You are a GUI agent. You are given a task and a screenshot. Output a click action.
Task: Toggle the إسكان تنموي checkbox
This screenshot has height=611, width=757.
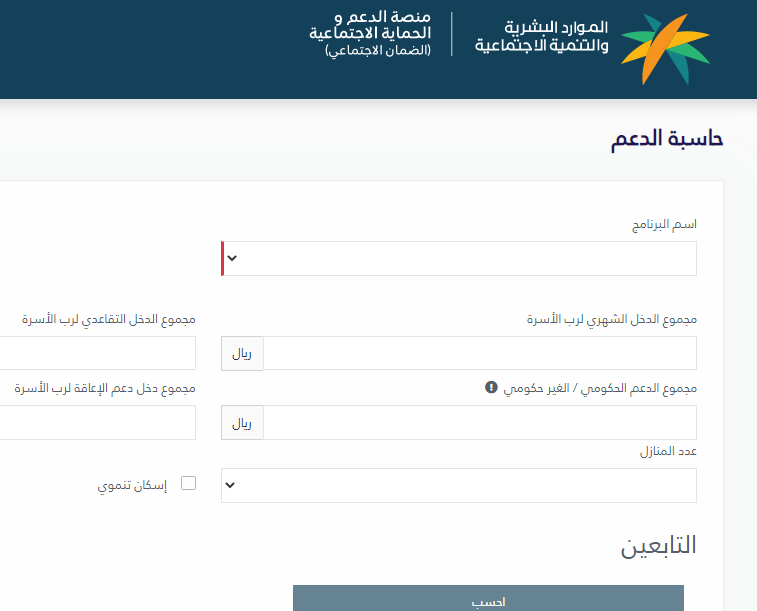point(188,484)
